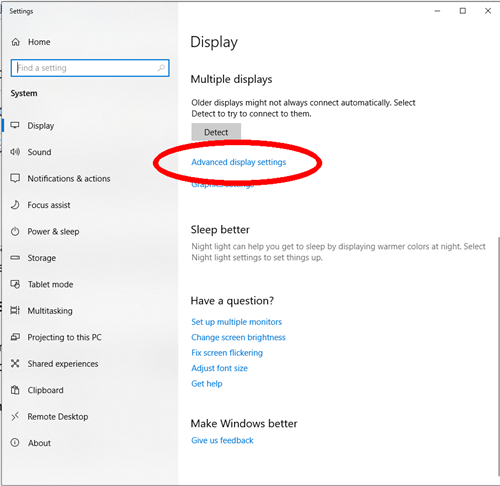Open Adjust font size link

coord(219,368)
